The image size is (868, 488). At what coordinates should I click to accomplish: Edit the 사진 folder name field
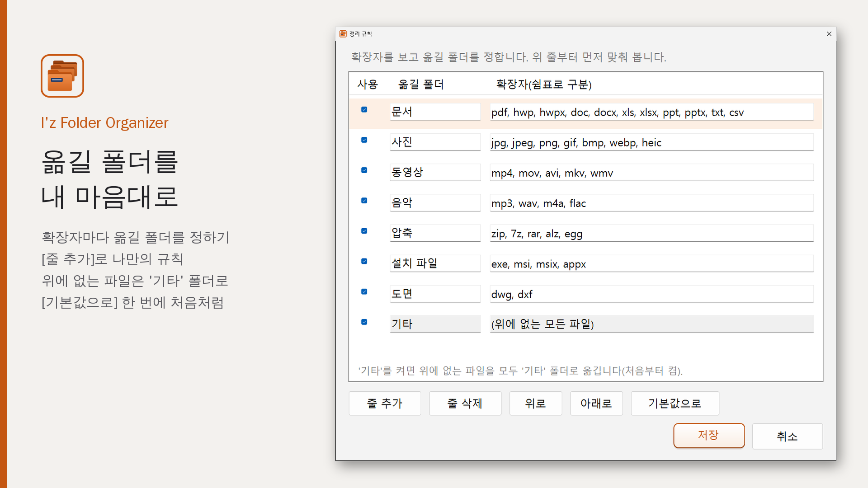[x=435, y=142]
